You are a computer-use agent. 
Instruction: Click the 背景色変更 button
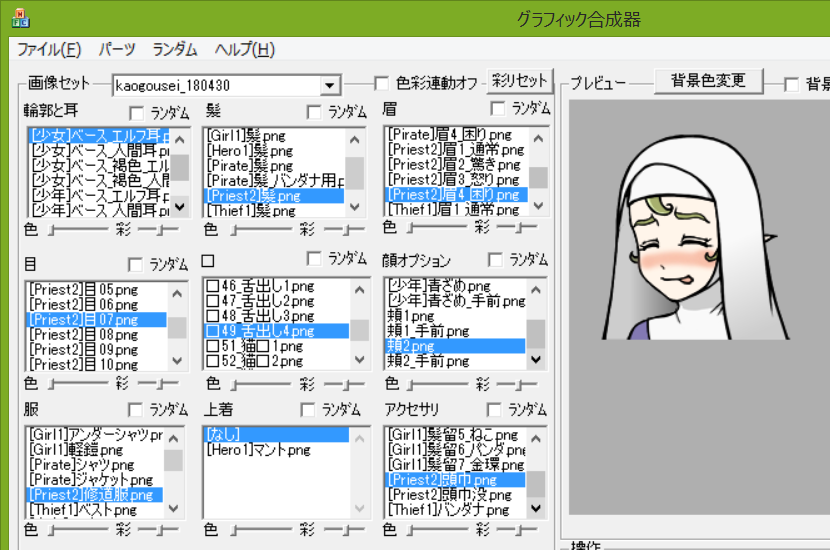708,81
